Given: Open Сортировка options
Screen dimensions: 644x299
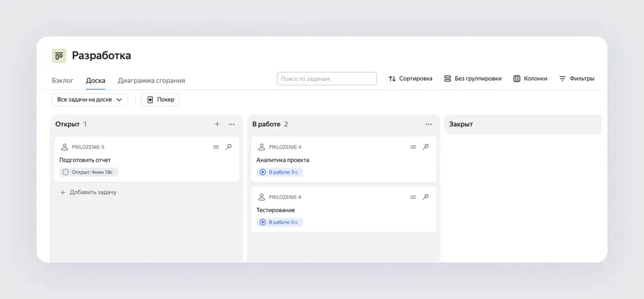Looking at the screenshot, I should pos(410,79).
